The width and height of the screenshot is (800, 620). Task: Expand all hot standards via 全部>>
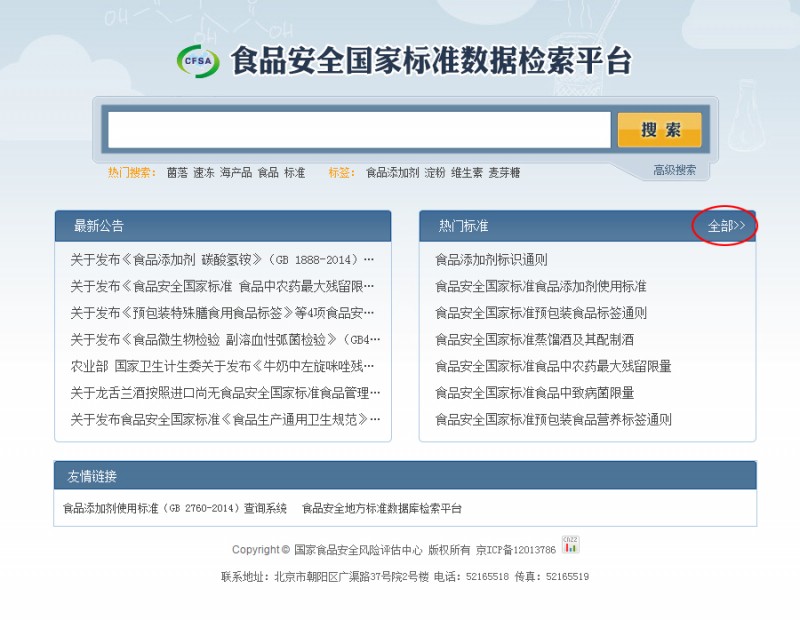[x=726, y=226]
